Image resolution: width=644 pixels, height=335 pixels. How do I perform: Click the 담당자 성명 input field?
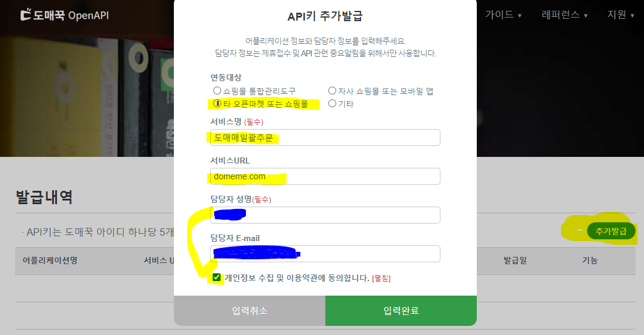coord(325,215)
